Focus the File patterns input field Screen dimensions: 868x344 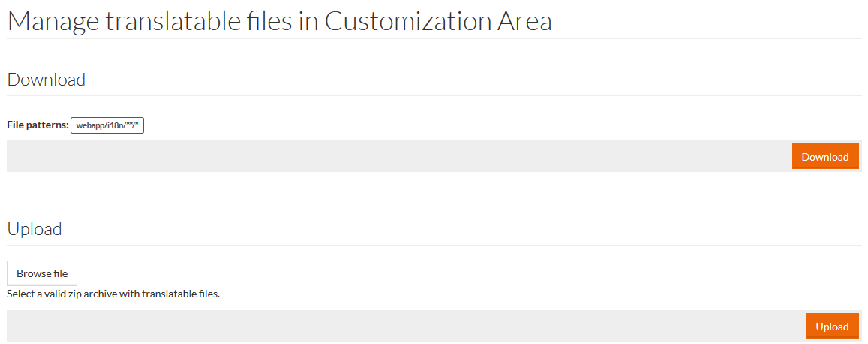[107, 125]
